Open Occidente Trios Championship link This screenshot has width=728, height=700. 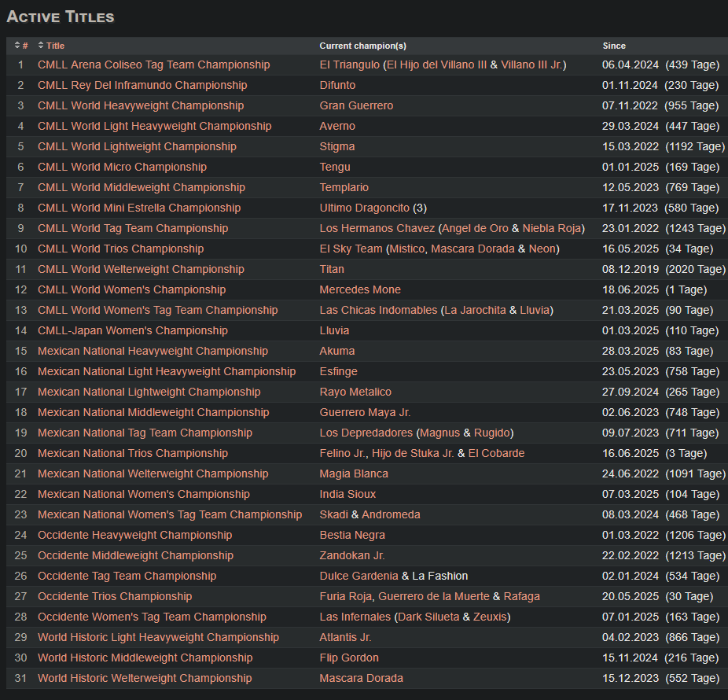click(115, 596)
